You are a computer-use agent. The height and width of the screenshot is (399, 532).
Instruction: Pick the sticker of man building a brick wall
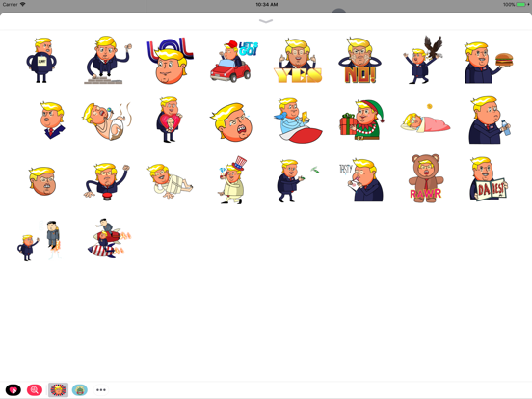[107, 60]
